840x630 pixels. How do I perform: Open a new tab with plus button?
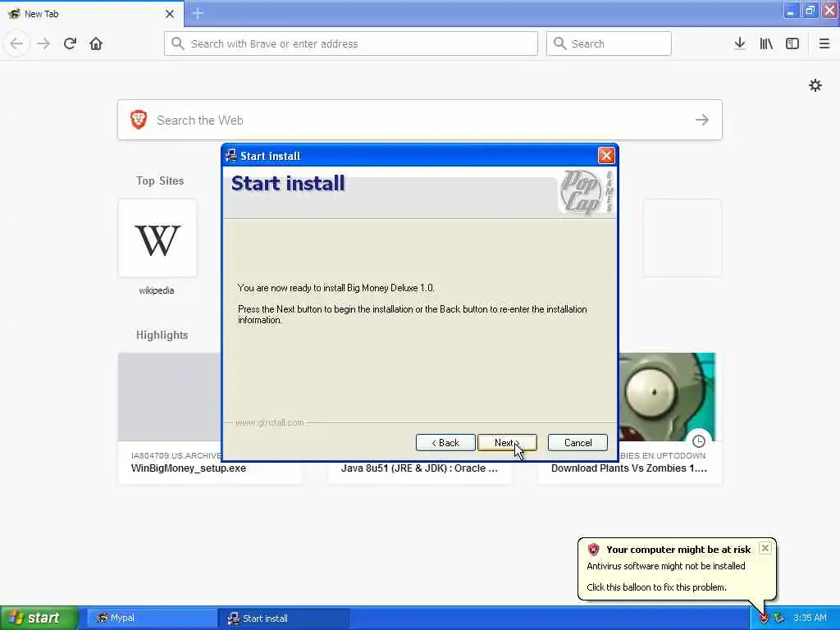[x=198, y=13]
